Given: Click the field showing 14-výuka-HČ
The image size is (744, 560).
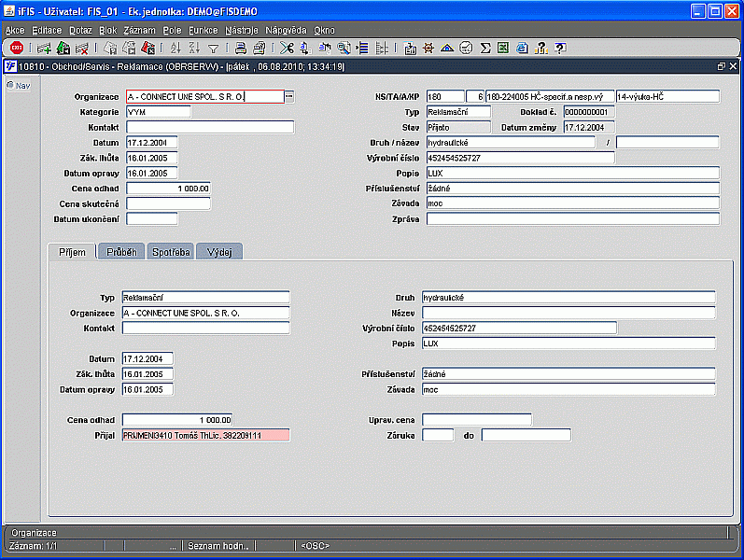Looking at the screenshot, I should click(x=667, y=97).
